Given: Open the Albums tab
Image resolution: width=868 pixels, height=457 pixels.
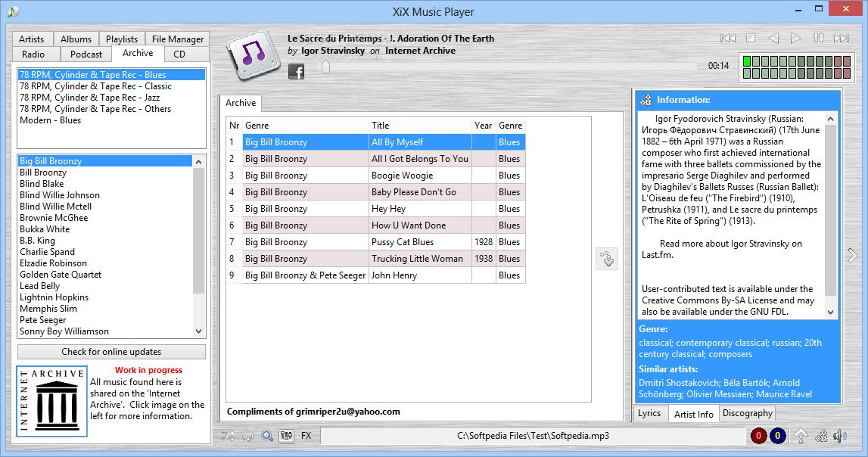Looking at the screenshot, I should (x=76, y=39).
